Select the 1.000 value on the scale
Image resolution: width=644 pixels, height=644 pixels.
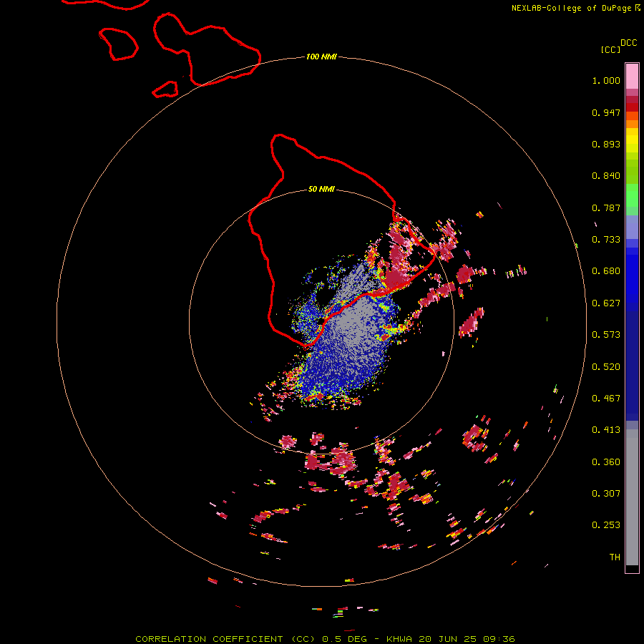click(x=606, y=80)
